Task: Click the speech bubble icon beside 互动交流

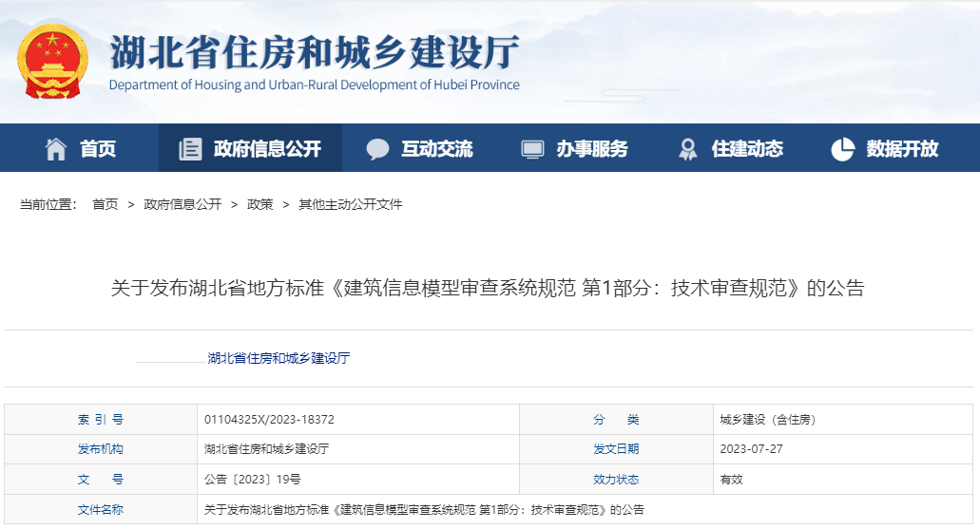Action: pos(376,149)
